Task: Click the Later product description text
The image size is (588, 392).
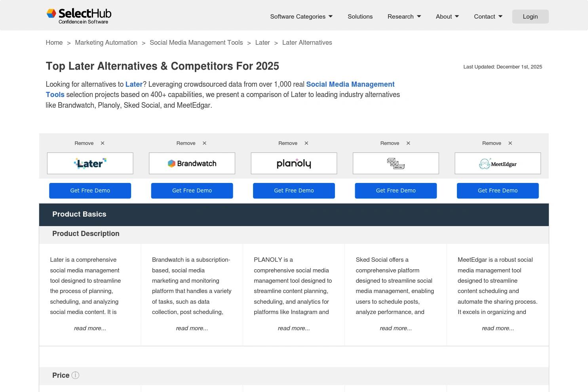Action: pyautogui.click(x=86, y=286)
